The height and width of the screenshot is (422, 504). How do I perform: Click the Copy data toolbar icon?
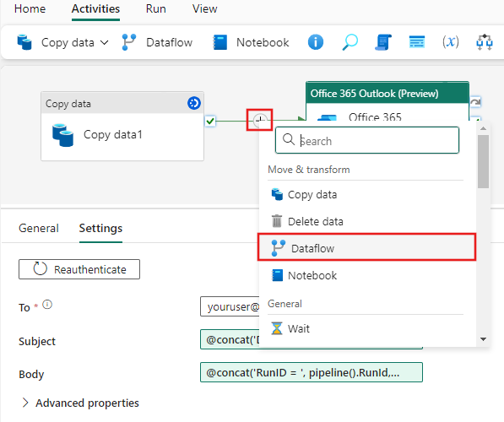click(x=24, y=42)
